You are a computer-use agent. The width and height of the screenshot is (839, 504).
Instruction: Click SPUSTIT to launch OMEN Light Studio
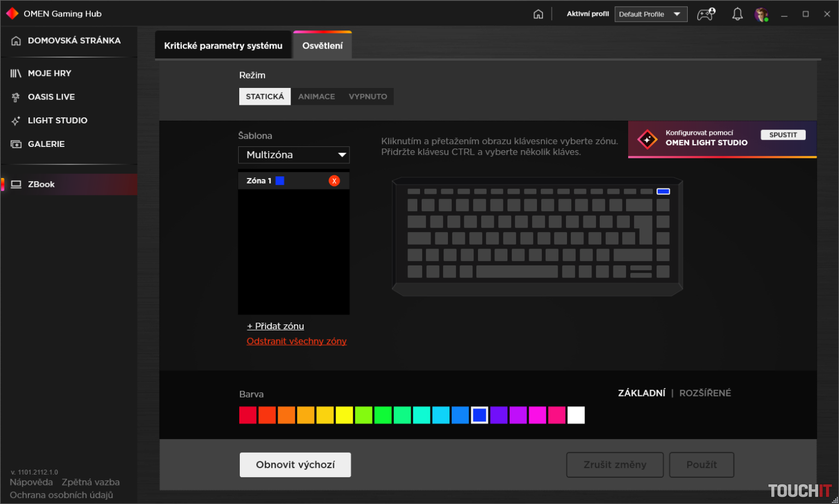(x=783, y=134)
